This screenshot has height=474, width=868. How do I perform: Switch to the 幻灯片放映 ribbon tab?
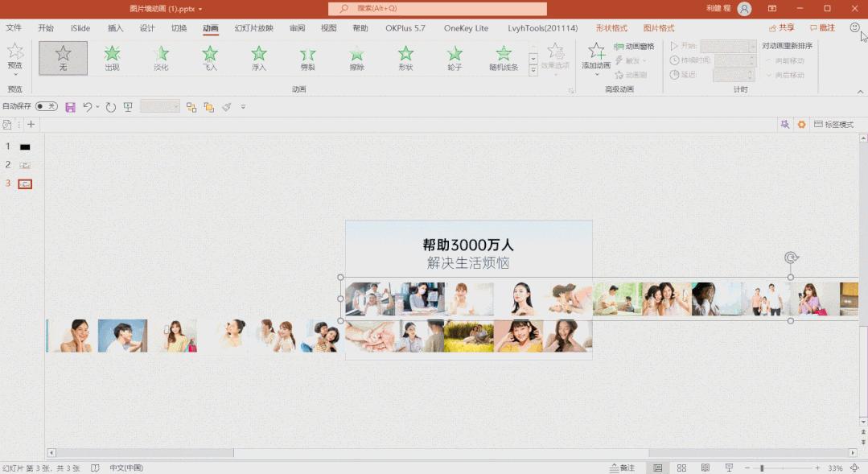(253, 27)
